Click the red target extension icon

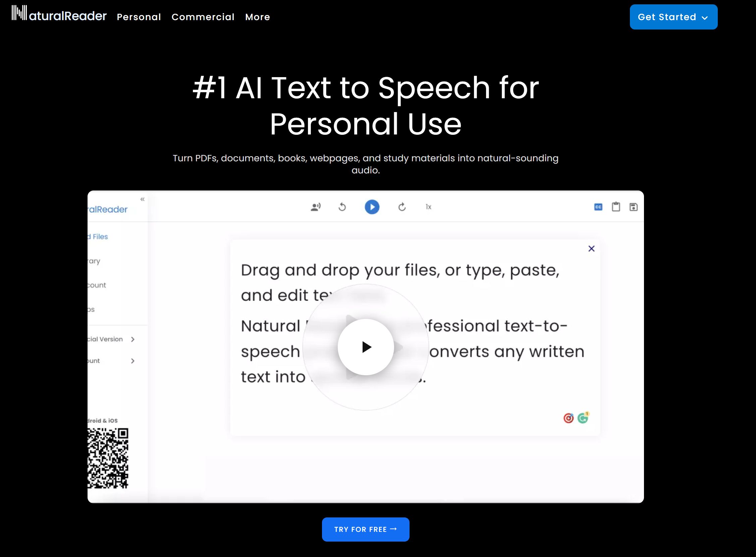click(568, 418)
